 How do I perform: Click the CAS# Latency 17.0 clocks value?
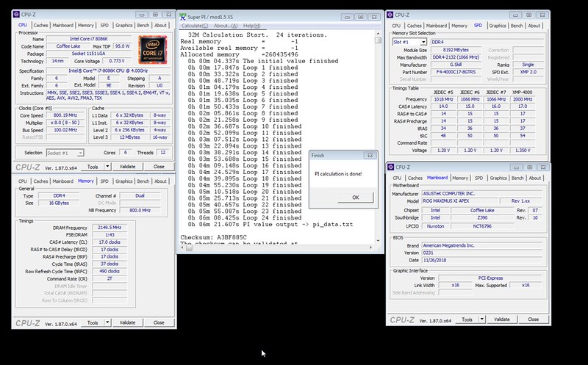pos(109,242)
